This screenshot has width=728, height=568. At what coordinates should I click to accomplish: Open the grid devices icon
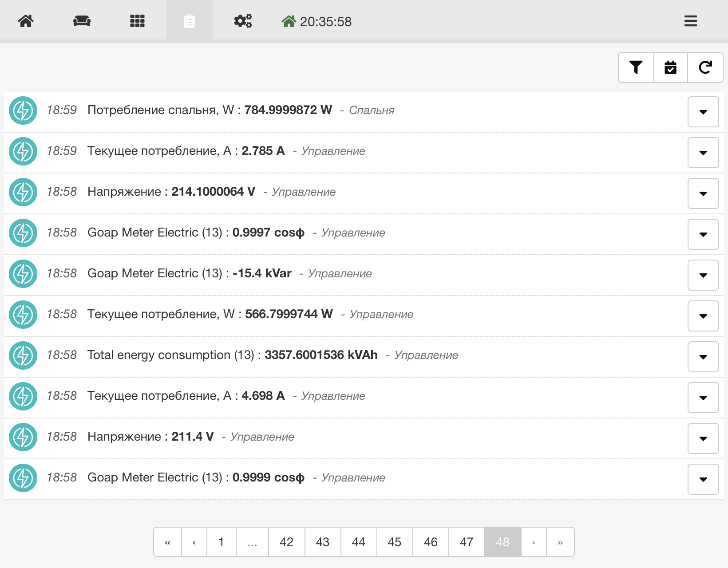tap(137, 21)
